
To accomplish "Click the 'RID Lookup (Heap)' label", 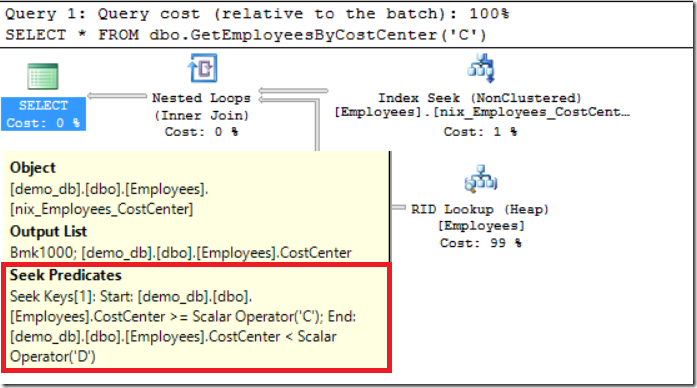I will pos(480,209).
